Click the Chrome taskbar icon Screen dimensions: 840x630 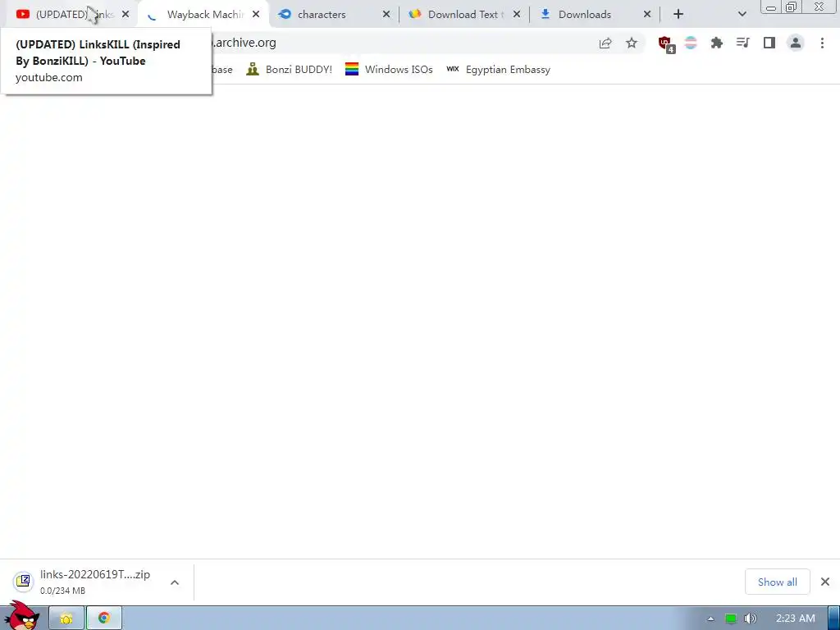tap(104, 619)
